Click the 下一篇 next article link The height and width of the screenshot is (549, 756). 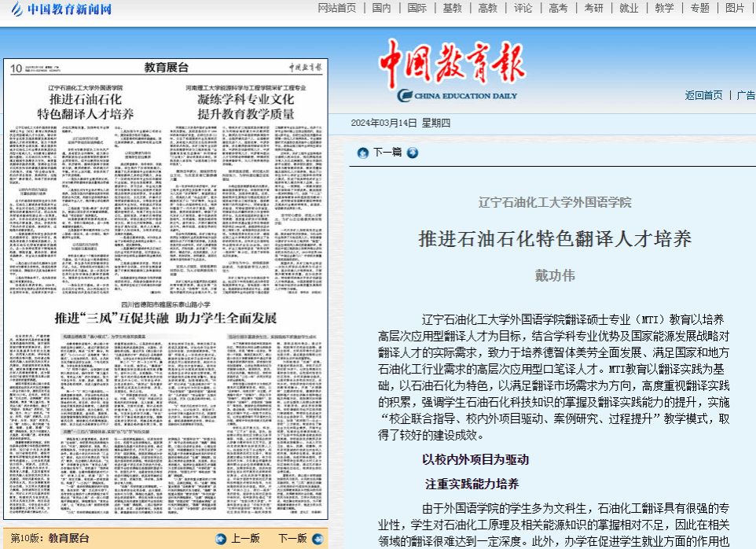pos(387,153)
